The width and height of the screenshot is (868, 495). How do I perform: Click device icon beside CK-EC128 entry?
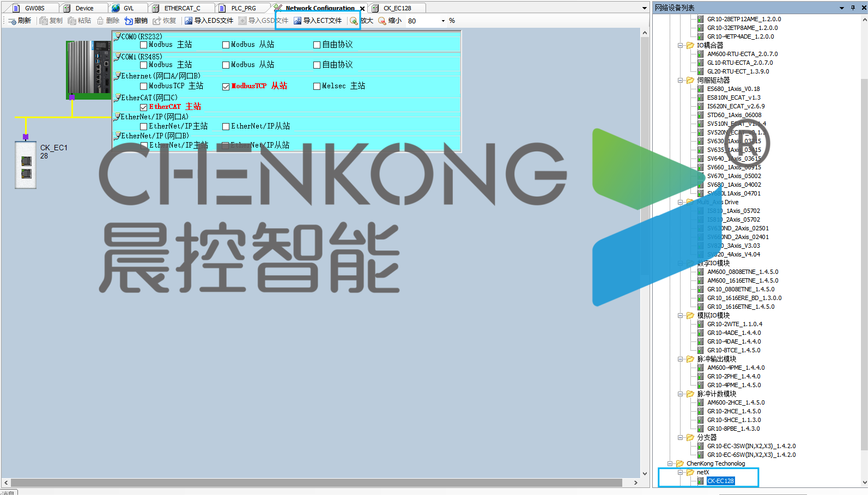tap(701, 481)
